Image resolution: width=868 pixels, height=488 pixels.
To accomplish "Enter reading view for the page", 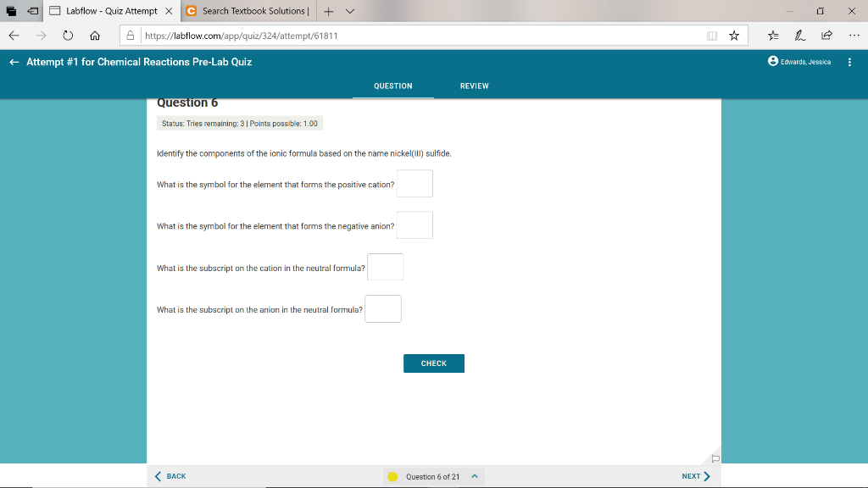I will pyautogui.click(x=714, y=36).
